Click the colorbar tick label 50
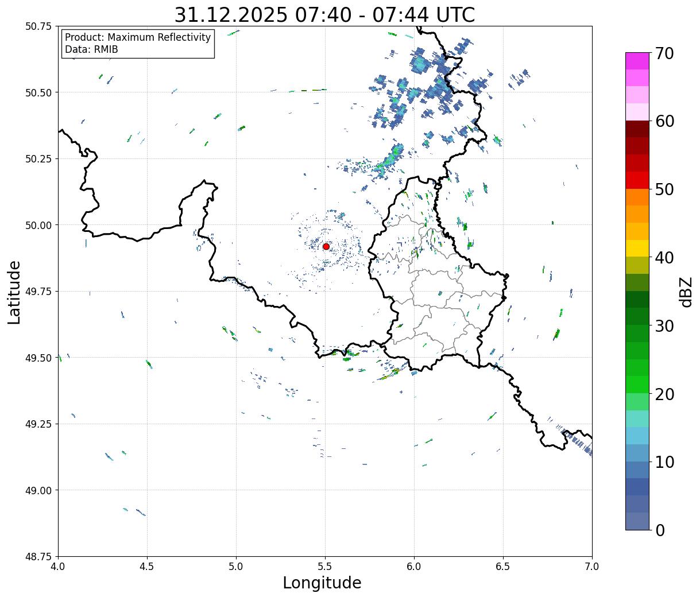The width and height of the screenshot is (700, 597). pos(664,189)
